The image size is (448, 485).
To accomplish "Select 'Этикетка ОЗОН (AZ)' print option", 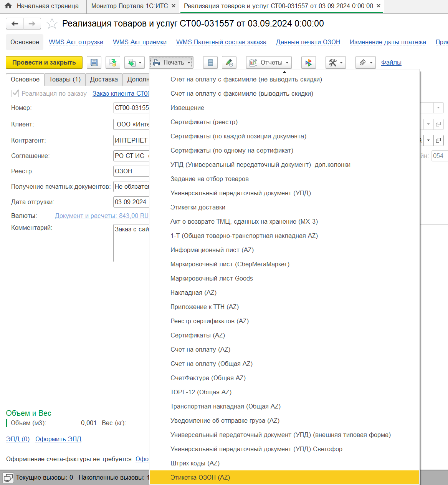I will [x=200, y=477].
